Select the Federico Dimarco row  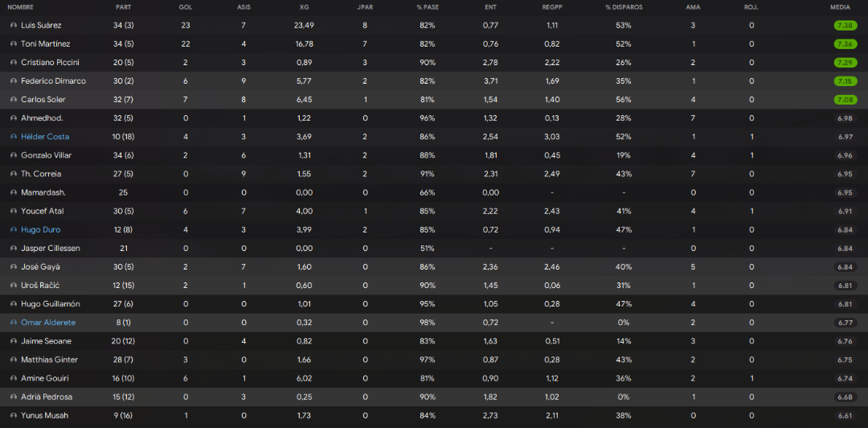tap(434, 81)
